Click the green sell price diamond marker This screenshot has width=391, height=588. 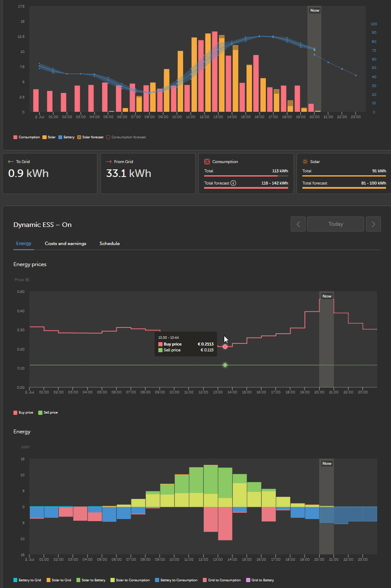point(225,365)
